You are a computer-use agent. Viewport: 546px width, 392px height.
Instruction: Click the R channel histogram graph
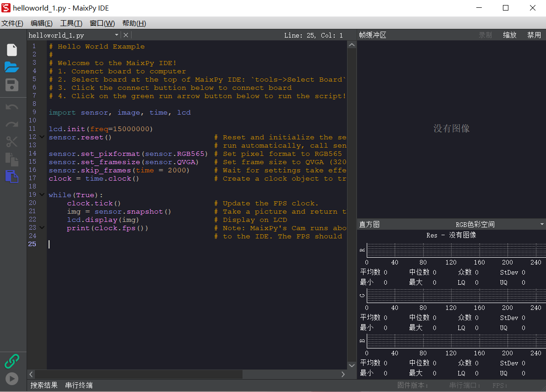(456, 250)
